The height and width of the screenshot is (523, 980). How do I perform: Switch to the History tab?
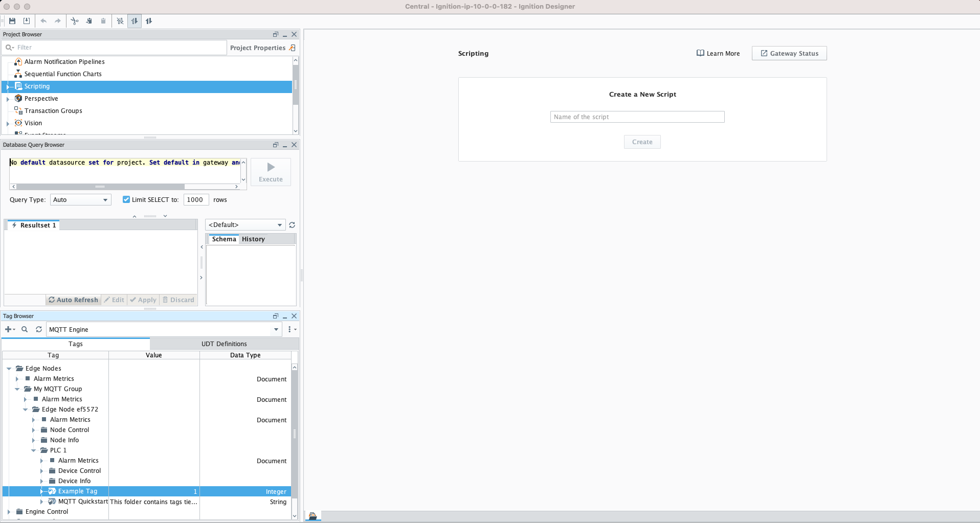pos(253,239)
